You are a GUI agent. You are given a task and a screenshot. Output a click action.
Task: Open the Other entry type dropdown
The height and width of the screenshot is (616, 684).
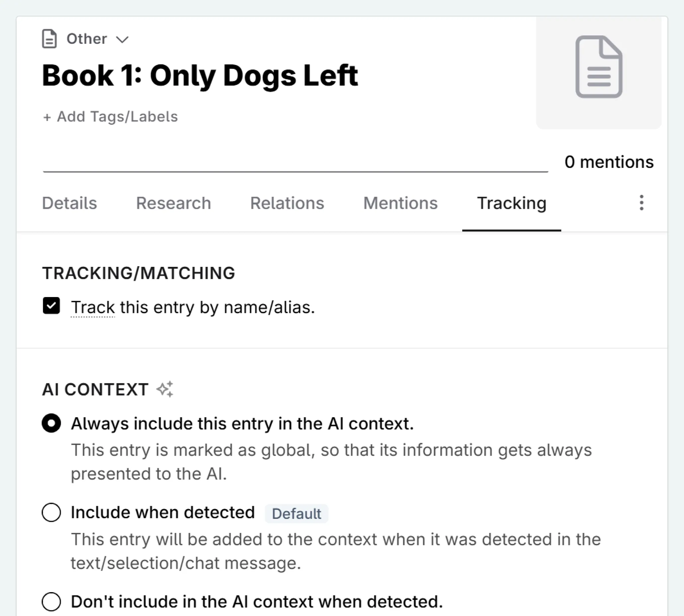click(x=86, y=38)
